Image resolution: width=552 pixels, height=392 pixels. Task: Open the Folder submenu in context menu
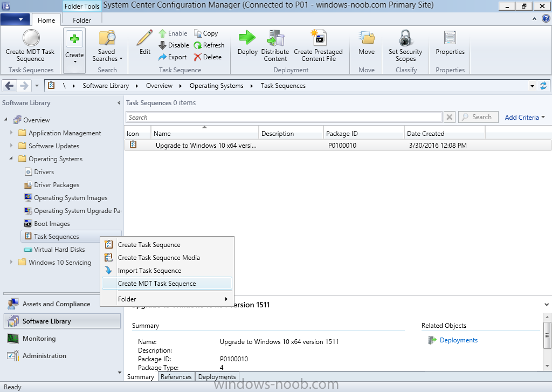(167, 299)
